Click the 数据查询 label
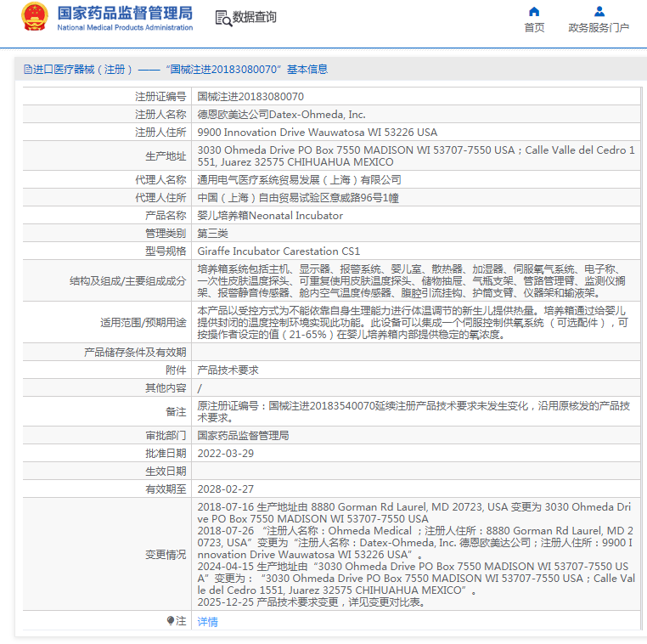647x644 pixels. 254,17
